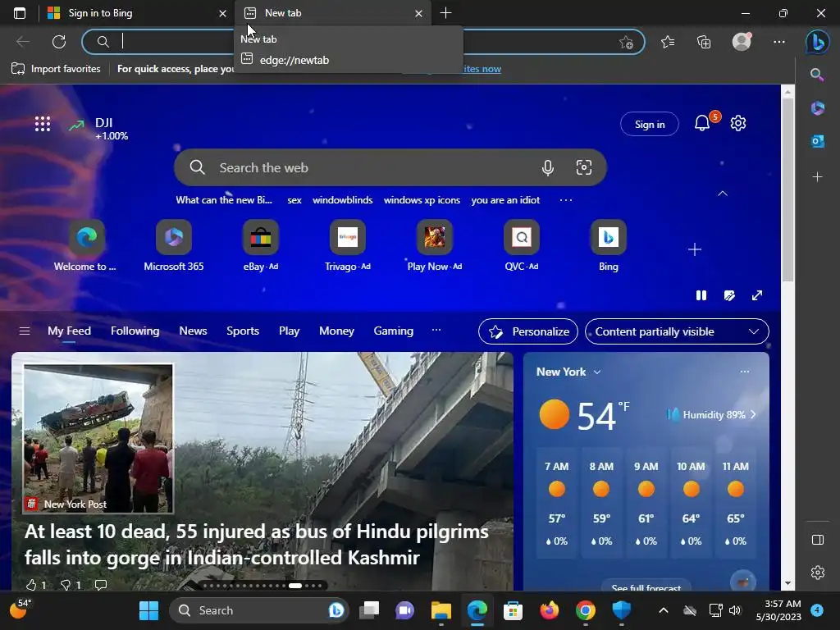840x630 pixels.
Task: Switch to the News feed tab
Action: tap(193, 331)
